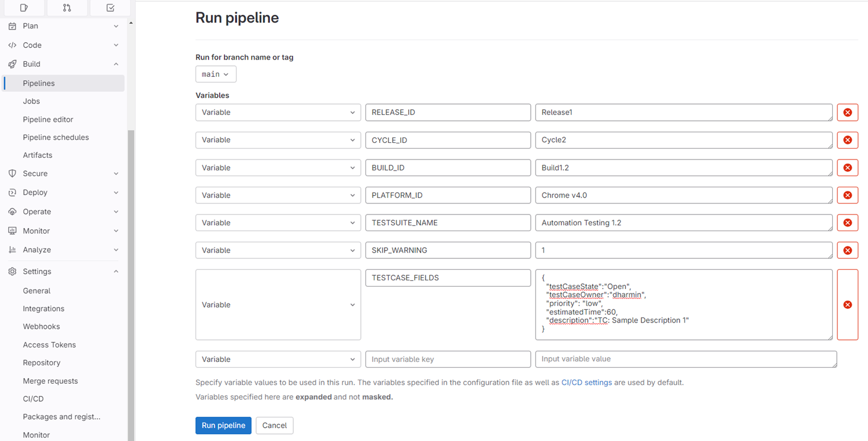Screen dimensions: 868x441
Task: Click the rocket icon next to Build
Action: (11, 64)
